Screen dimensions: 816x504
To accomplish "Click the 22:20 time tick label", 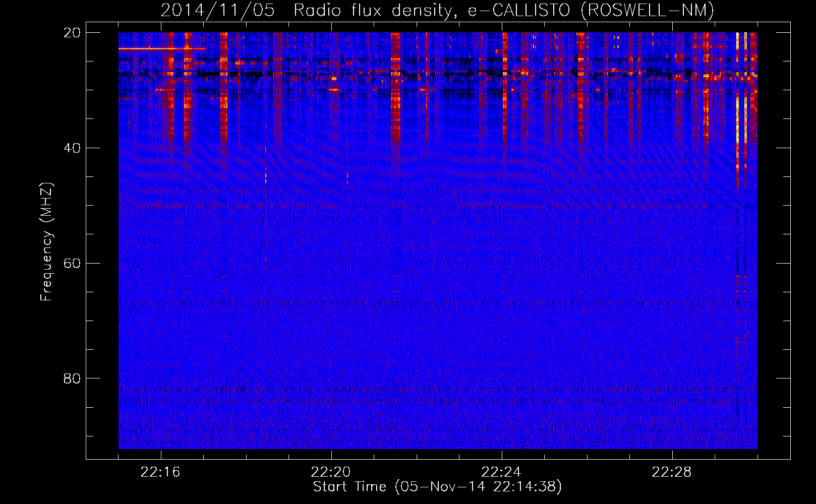I will [331, 472].
